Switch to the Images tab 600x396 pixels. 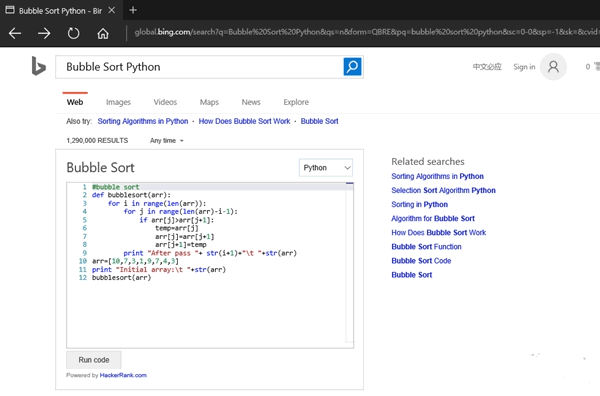click(118, 102)
